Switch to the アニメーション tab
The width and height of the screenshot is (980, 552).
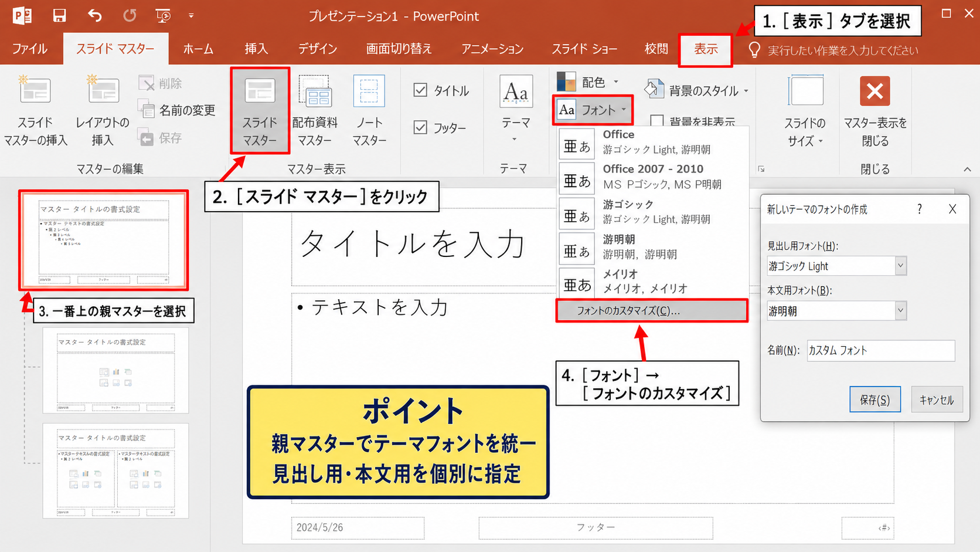coord(492,49)
